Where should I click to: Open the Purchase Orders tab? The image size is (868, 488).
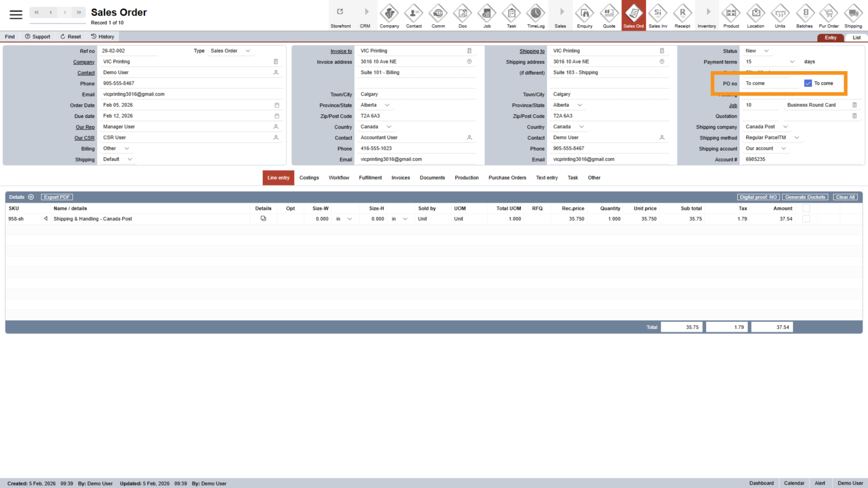click(507, 178)
